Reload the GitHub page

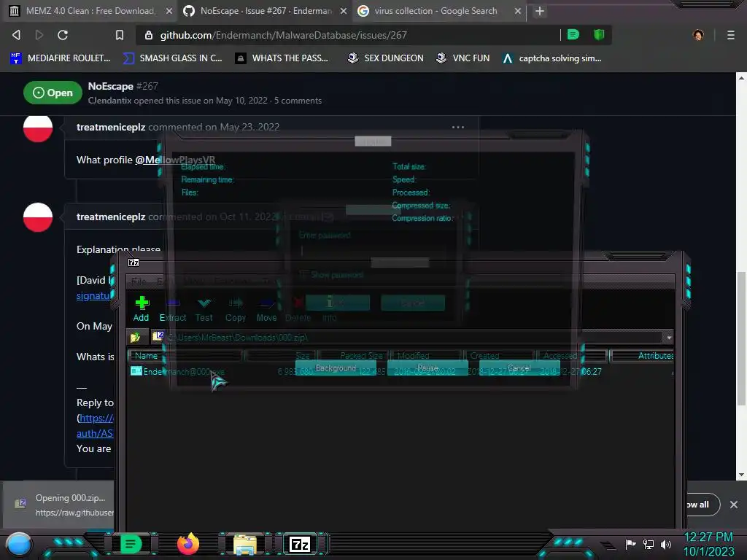click(63, 35)
